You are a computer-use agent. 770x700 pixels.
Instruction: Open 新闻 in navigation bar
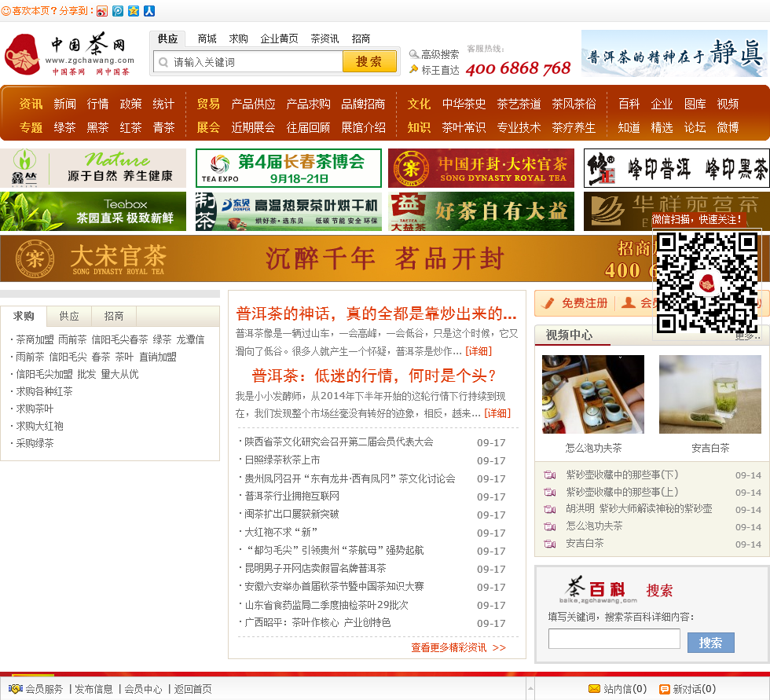(64, 104)
